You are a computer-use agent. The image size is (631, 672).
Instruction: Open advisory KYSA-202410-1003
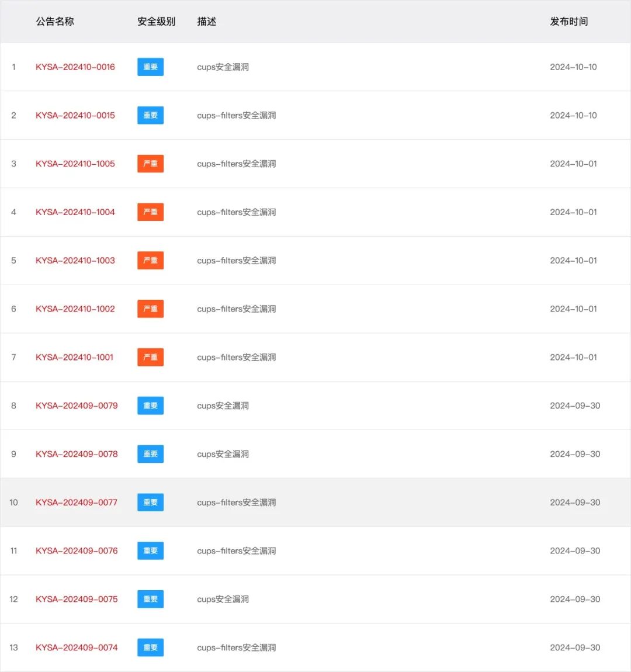(x=75, y=261)
